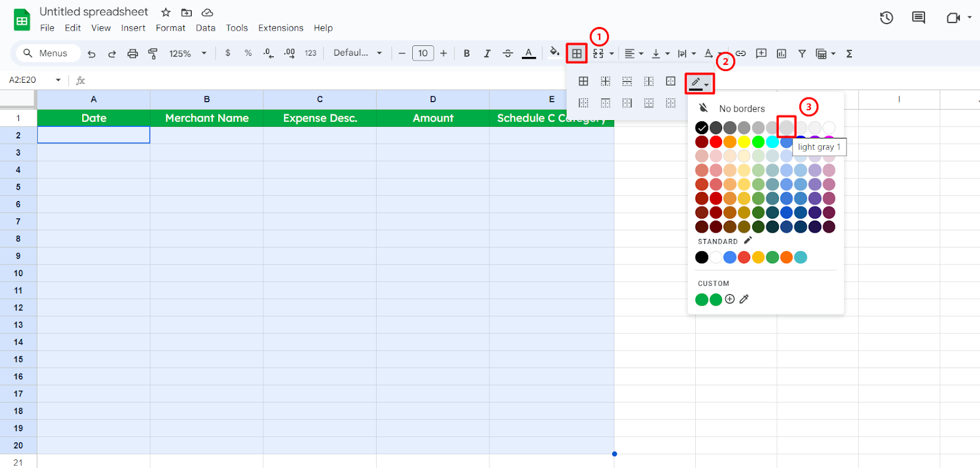Image resolution: width=980 pixels, height=468 pixels.
Task: Pick yellow border color swatch
Action: pyautogui.click(x=744, y=142)
